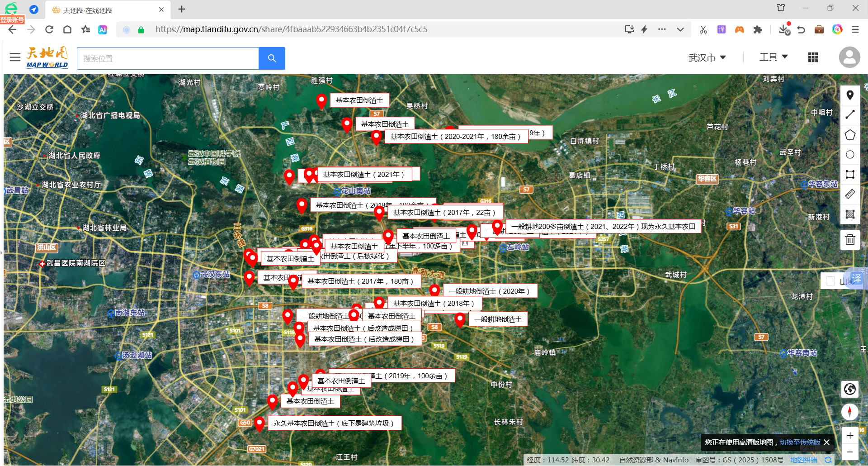Expand the 工具 tools dropdown

pyautogui.click(x=774, y=57)
